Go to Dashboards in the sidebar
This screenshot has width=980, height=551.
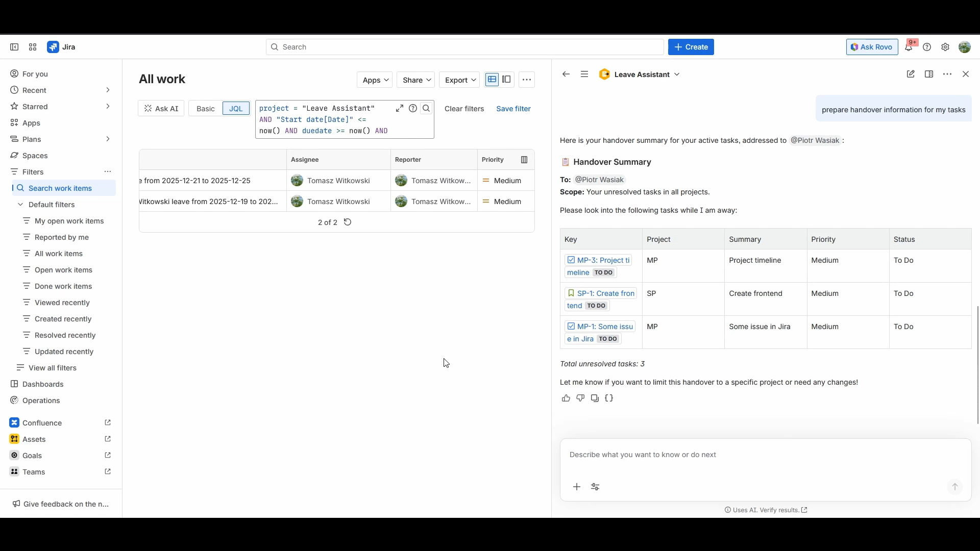click(43, 384)
